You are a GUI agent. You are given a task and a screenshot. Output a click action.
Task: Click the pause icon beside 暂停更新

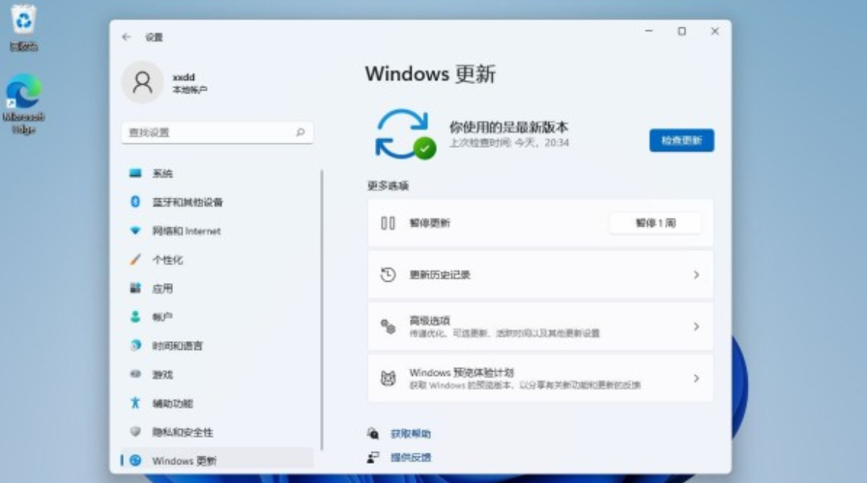(x=388, y=223)
